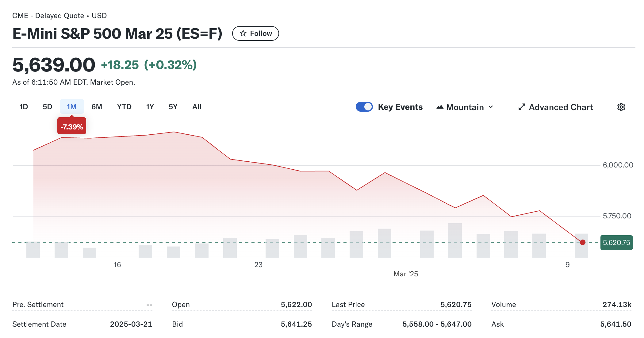644x338 pixels.
Task: Click the green 5,620.75 price label
Action: point(616,243)
